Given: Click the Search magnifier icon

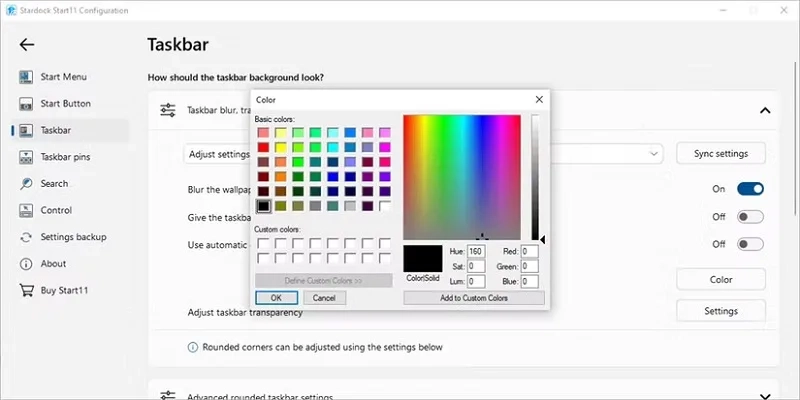Looking at the screenshot, I should (x=26, y=184).
